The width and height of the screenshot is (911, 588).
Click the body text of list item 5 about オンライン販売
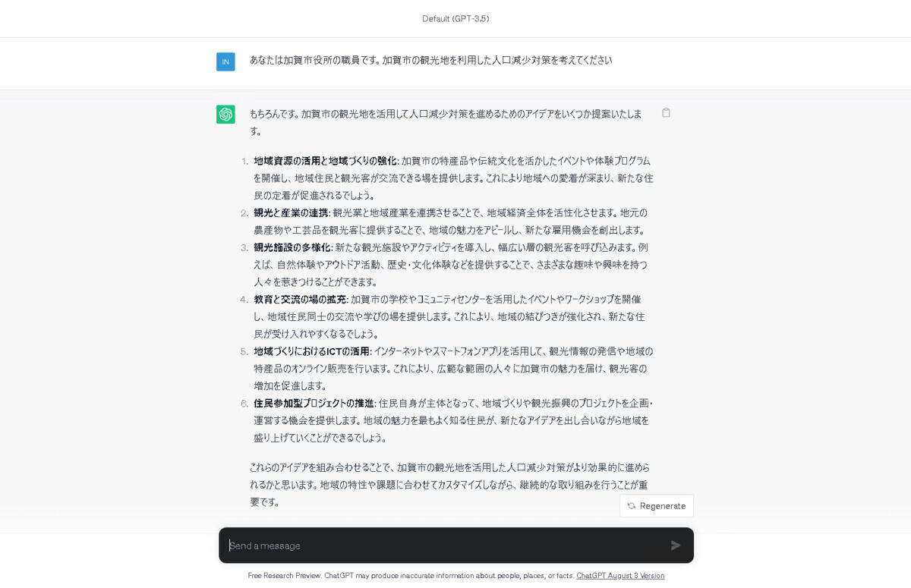(x=453, y=369)
